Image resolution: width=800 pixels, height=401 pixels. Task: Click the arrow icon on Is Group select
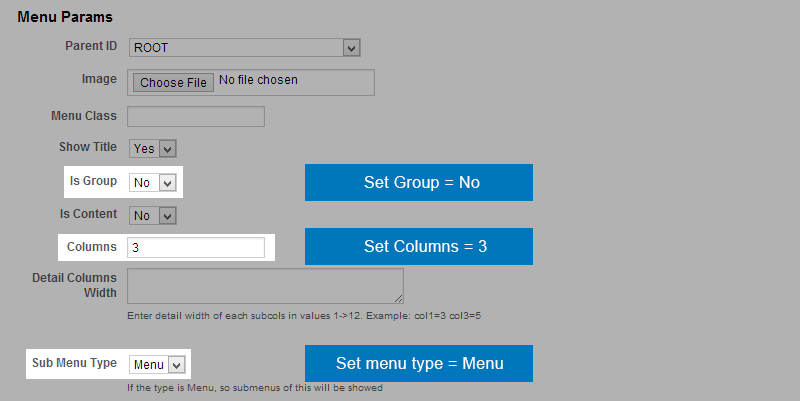coord(167,183)
